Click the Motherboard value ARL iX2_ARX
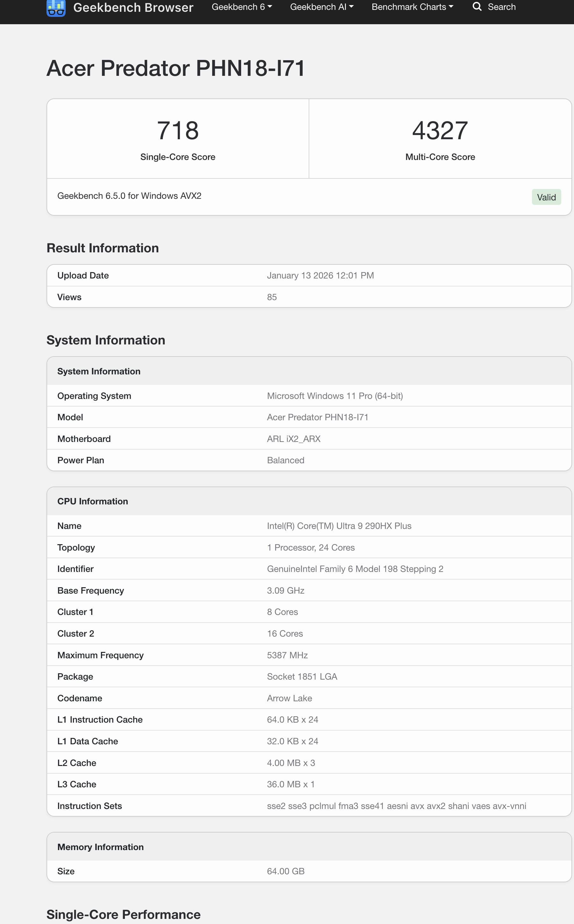 293,438
